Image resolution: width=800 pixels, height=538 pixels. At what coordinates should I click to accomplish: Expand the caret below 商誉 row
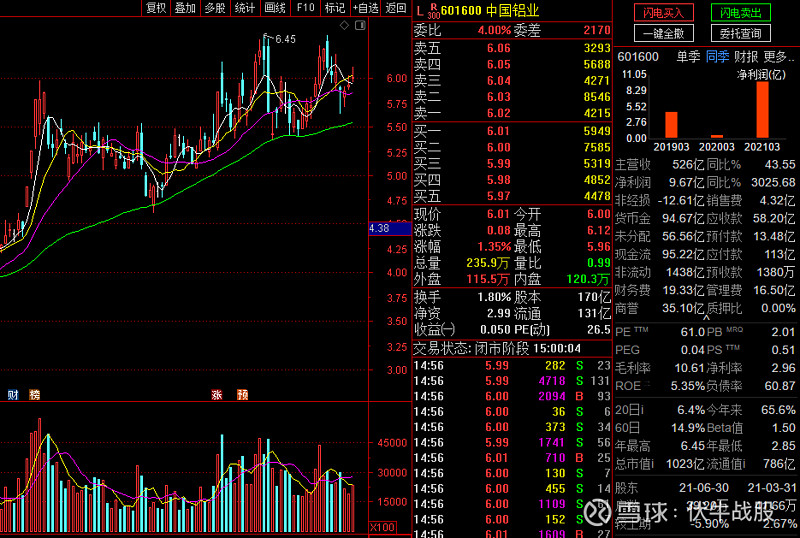point(706,318)
